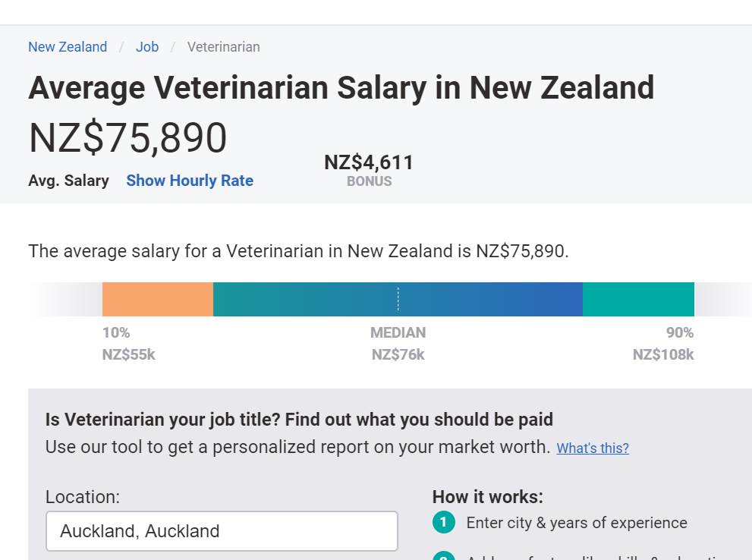Click the MEDIAN NZ$76k label
The height and width of the screenshot is (560, 752).
pos(398,344)
